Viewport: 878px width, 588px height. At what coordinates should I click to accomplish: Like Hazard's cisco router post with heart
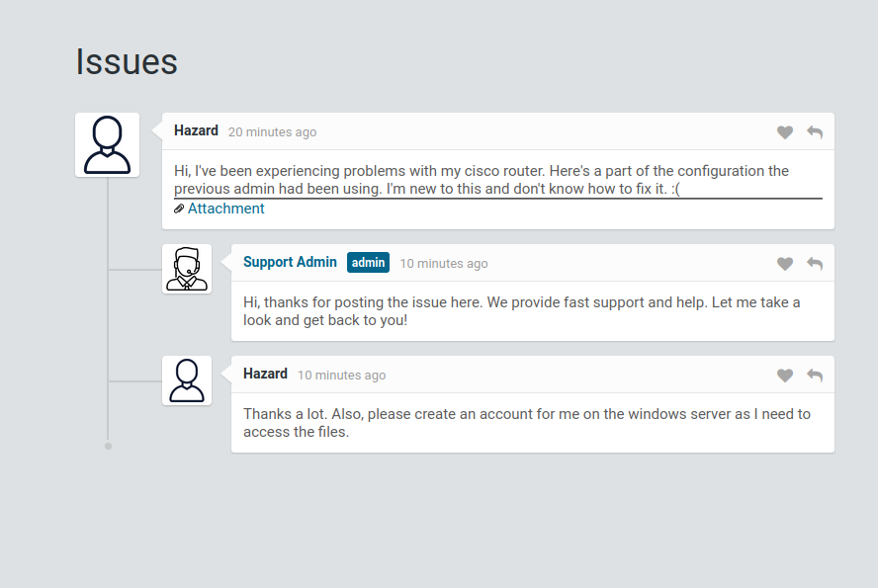coord(785,132)
